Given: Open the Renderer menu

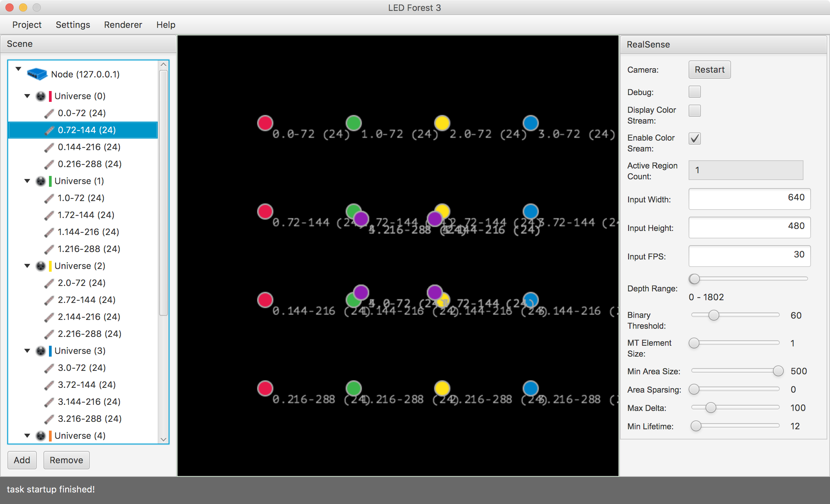Looking at the screenshot, I should (123, 25).
